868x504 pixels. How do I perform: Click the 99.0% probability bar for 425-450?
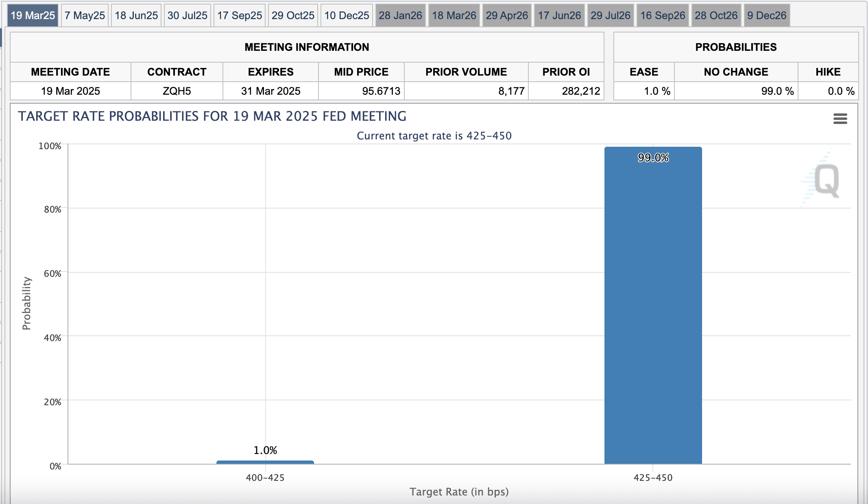tap(653, 305)
